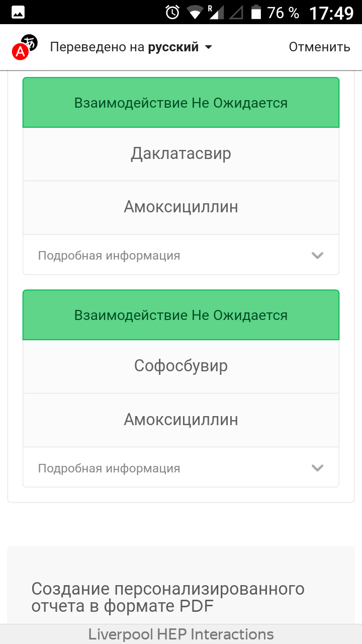Tap the alarm clock status icon

(x=172, y=12)
